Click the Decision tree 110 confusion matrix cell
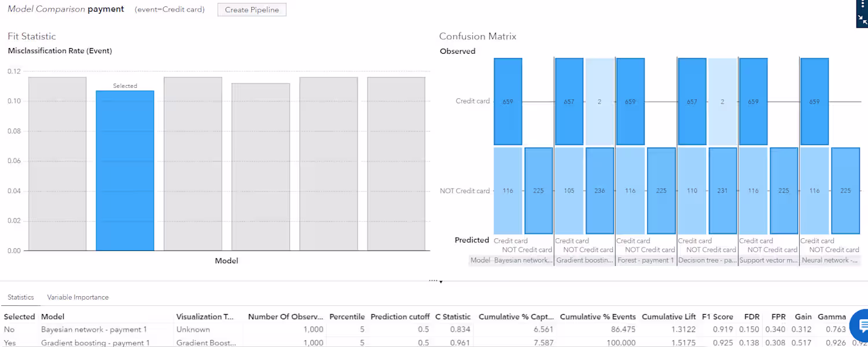Screen dimensions: 868x347 [692, 191]
